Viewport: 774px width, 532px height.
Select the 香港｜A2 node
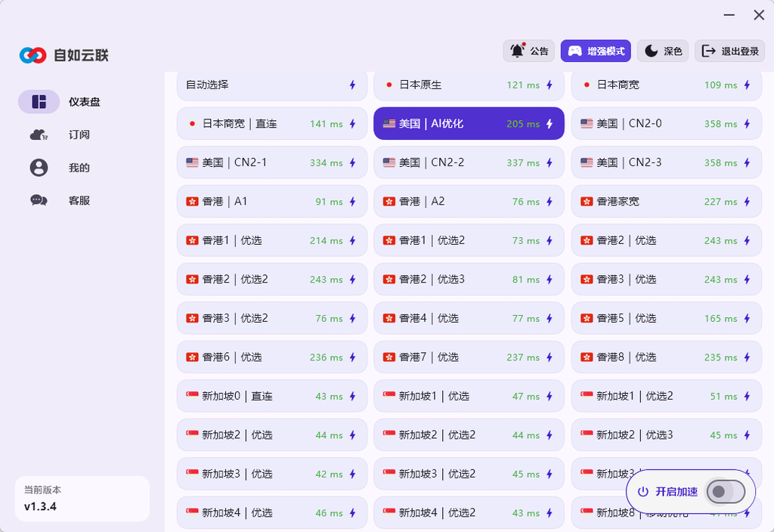pyautogui.click(x=469, y=201)
